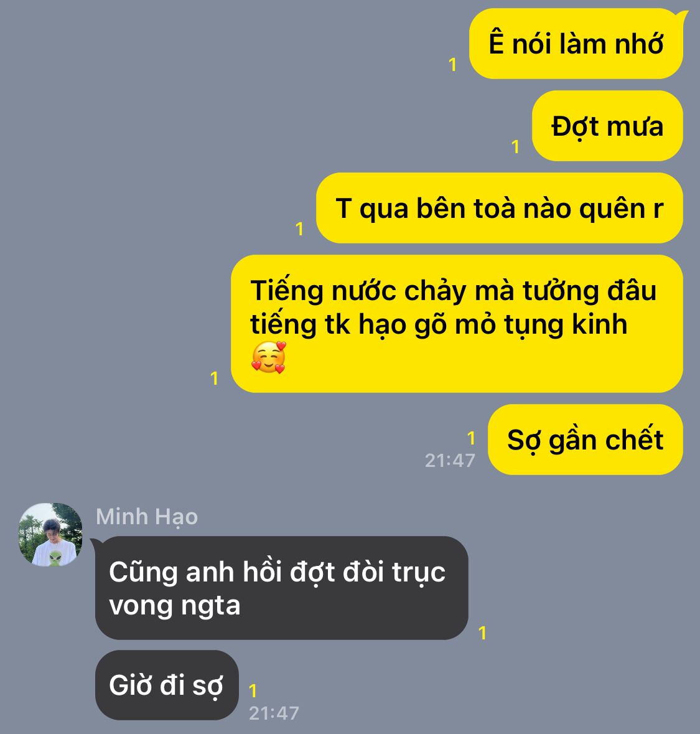Tap read count beside 'T qua bên toà' message
Screen dimensions: 700x734
300,229
